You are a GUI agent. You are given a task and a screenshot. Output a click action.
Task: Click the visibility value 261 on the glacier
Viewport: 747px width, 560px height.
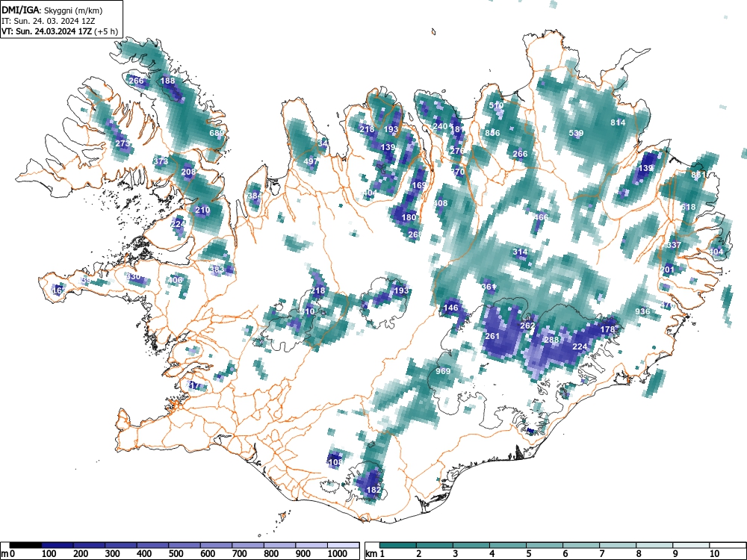coord(492,336)
